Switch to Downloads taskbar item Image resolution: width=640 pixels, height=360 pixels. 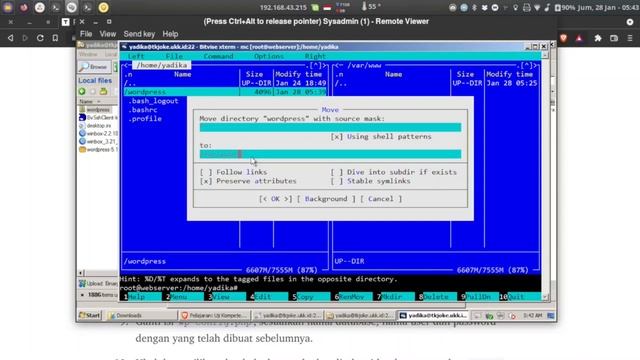142,316
